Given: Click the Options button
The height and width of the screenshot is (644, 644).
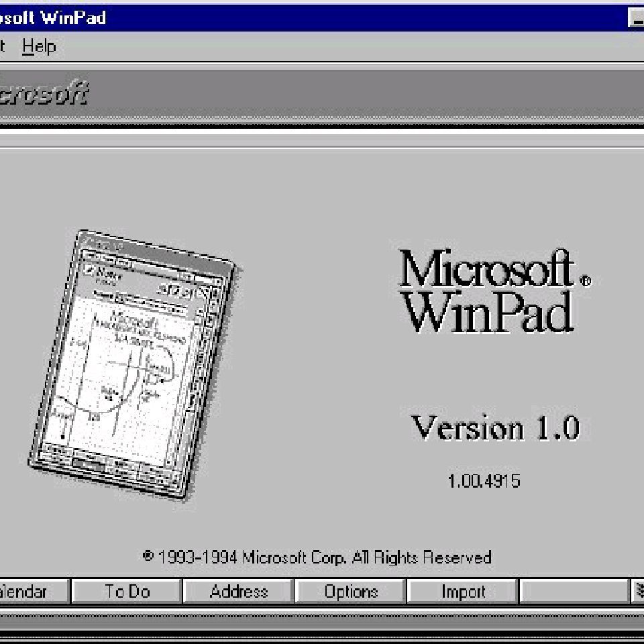Looking at the screenshot, I should pyautogui.click(x=351, y=592).
